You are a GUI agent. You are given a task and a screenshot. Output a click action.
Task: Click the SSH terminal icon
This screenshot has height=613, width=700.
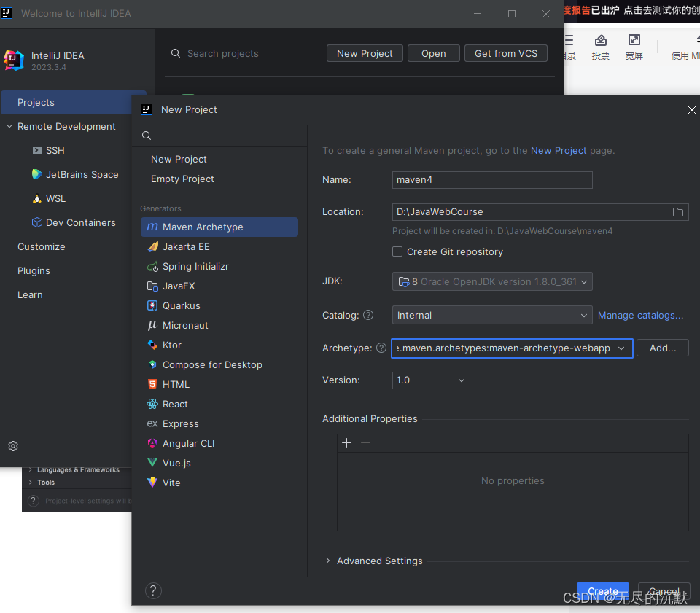pyautogui.click(x=37, y=150)
